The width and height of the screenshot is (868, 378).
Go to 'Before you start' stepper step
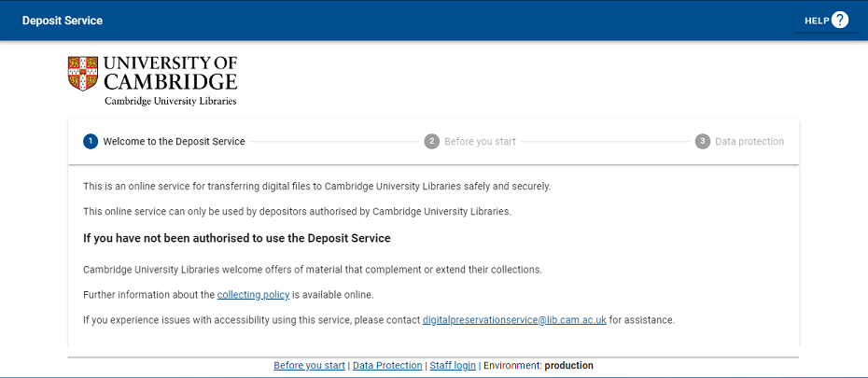pos(480,141)
